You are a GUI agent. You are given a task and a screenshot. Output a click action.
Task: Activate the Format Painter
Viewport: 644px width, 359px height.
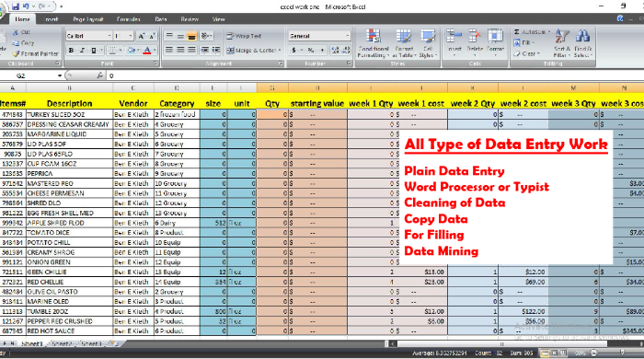35,53
